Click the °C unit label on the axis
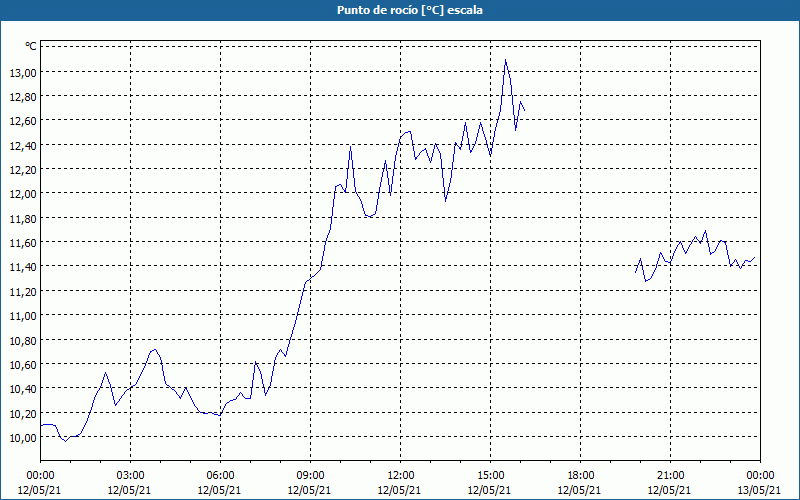Viewport: 800px width, 500px height. (31, 46)
